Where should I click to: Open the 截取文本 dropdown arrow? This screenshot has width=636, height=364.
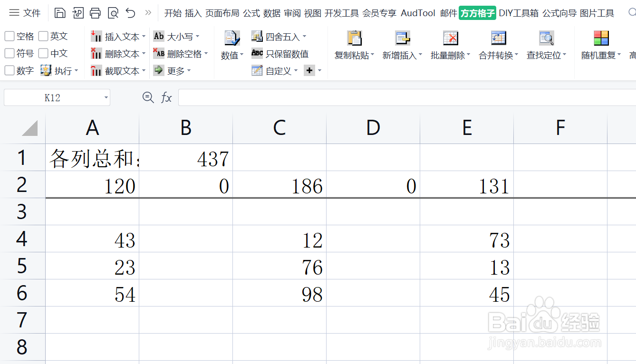[144, 71]
